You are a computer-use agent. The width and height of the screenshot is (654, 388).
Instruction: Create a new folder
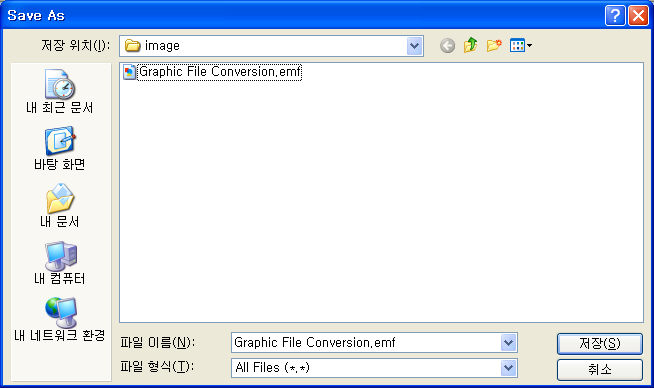(x=494, y=45)
